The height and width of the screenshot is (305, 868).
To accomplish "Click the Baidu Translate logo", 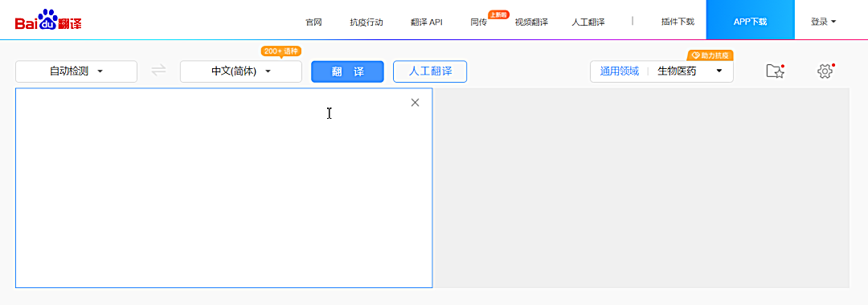I will (x=49, y=20).
